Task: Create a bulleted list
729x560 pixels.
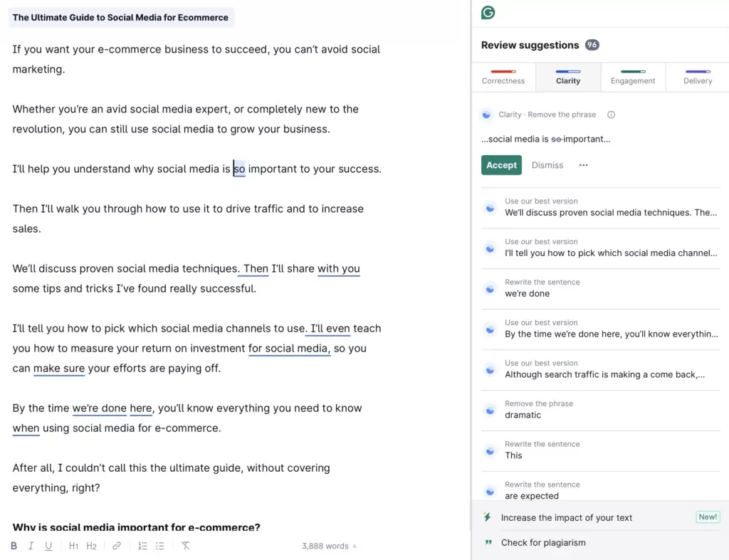Action: [160, 546]
